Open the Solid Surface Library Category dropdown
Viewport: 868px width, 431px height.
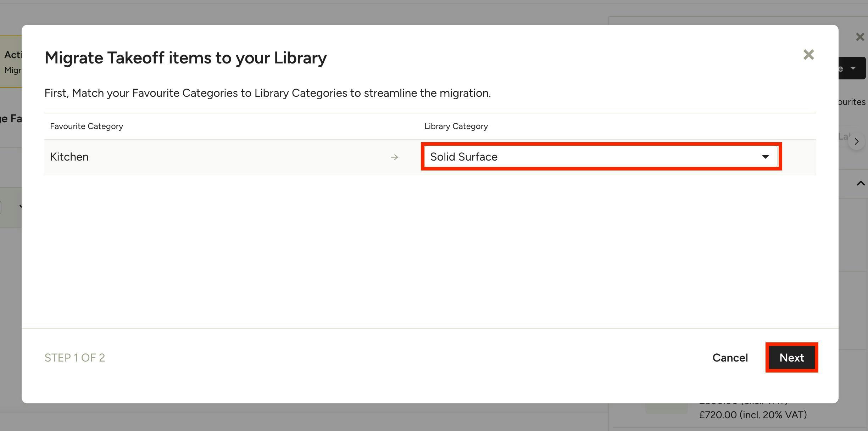(601, 157)
